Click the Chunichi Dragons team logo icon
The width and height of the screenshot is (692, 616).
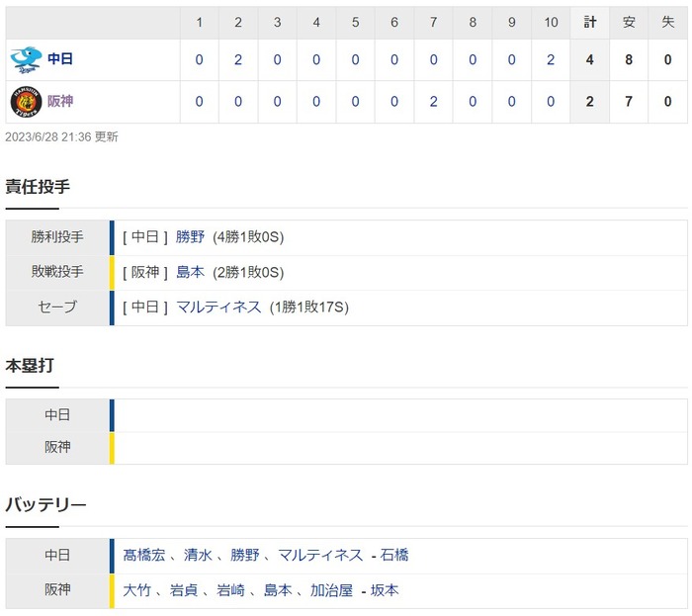pos(24,59)
